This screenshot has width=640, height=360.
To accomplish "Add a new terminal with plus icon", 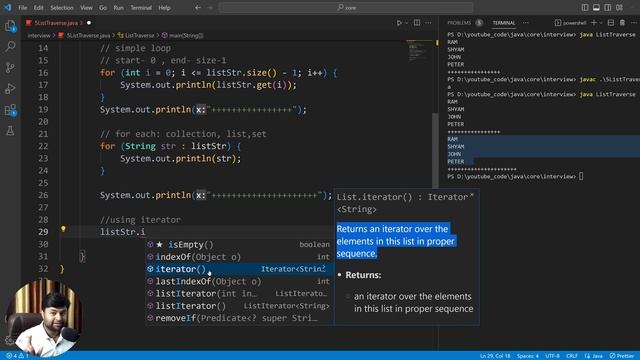I will coord(594,23).
